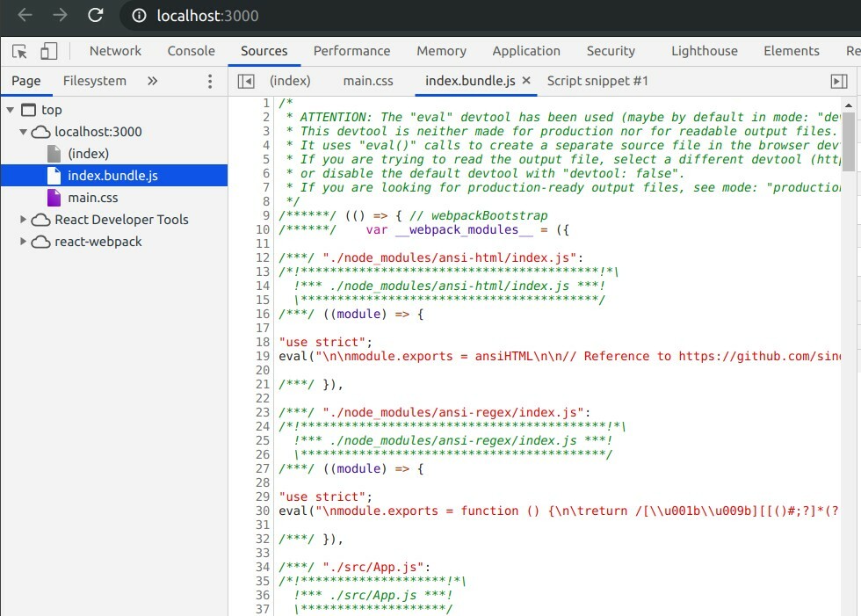The height and width of the screenshot is (616, 861).
Task: Open the Security panel
Action: coord(611,51)
